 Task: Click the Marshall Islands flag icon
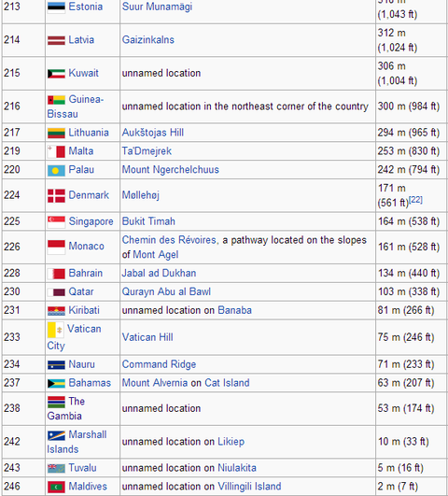pyautogui.click(x=56, y=435)
